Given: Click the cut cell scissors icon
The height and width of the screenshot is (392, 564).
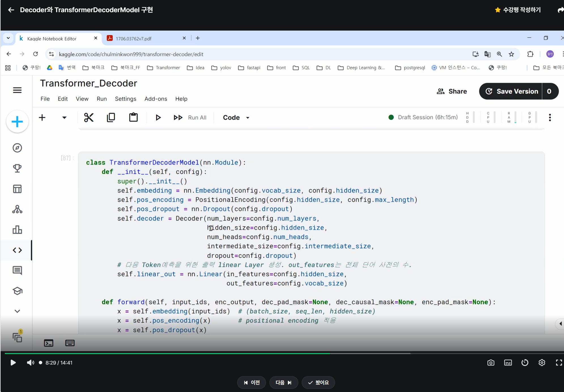Looking at the screenshot, I should pos(89,117).
